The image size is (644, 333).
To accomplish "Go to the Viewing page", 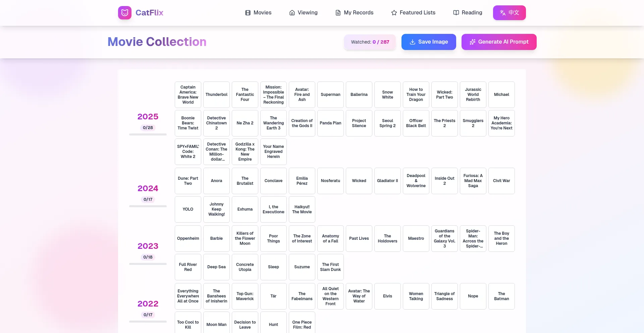I will point(304,13).
